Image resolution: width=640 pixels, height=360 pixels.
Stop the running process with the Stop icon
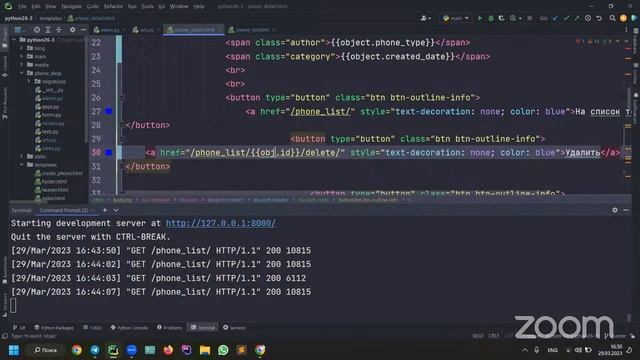tap(529, 18)
